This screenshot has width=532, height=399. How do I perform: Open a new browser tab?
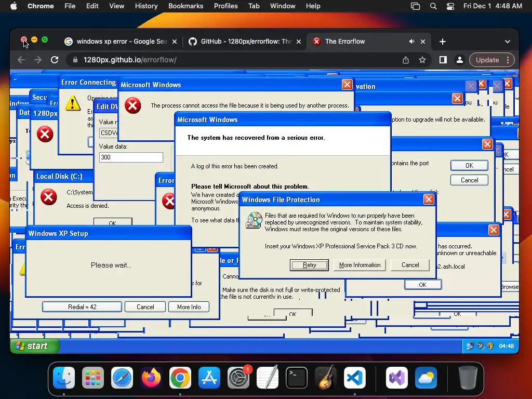[x=443, y=42]
